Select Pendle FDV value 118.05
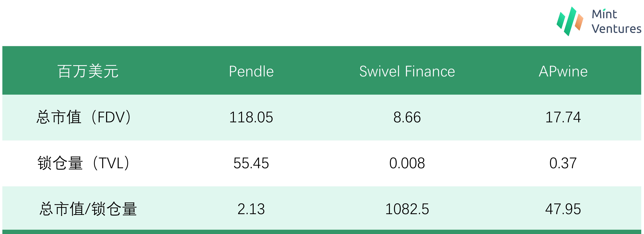 pos(251,117)
